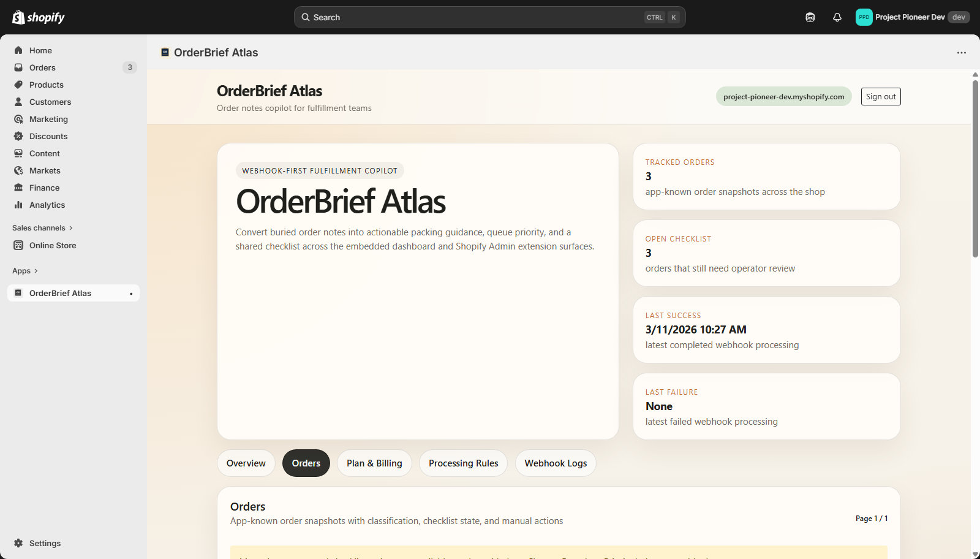The image size is (980, 559).
Task: Switch to the Overview tab
Action: pos(246,463)
